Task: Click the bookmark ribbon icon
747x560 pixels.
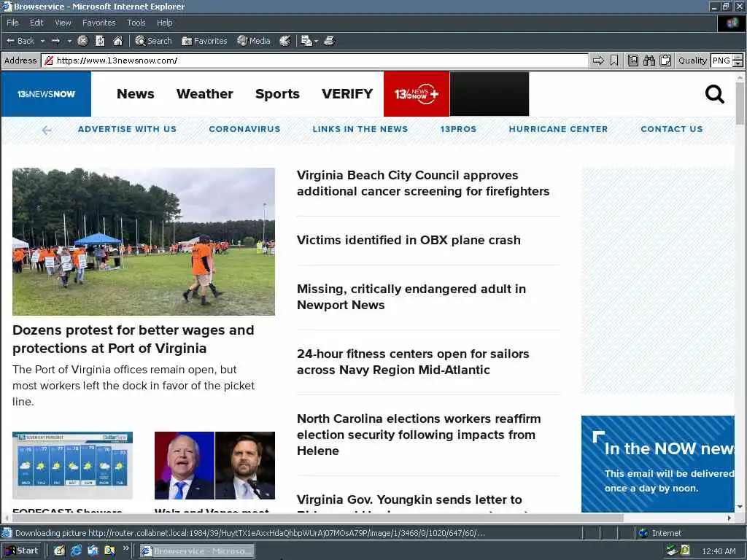Action: click(x=614, y=61)
